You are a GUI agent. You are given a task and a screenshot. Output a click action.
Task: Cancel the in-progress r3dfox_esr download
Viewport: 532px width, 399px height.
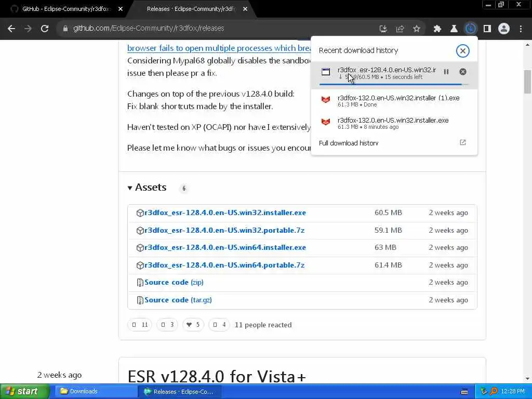tap(463, 72)
